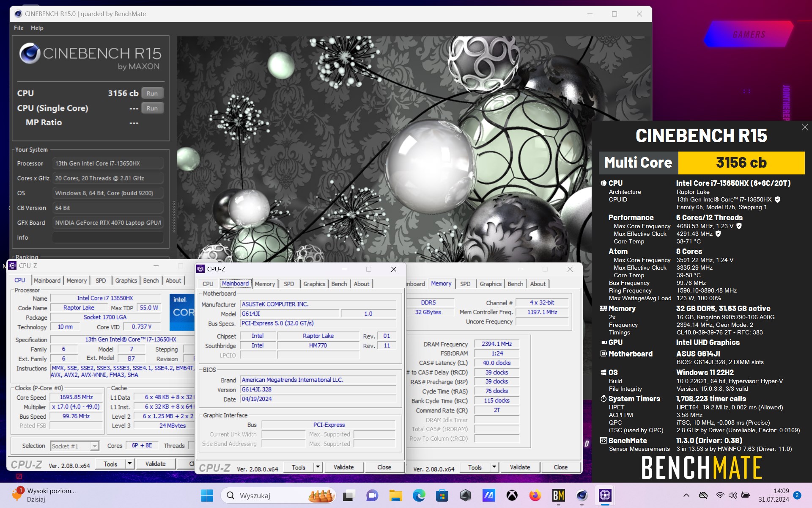Switch to Bench tab in right CPU-Z
Screen dimensions: 812x508
[x=515, y=284]
